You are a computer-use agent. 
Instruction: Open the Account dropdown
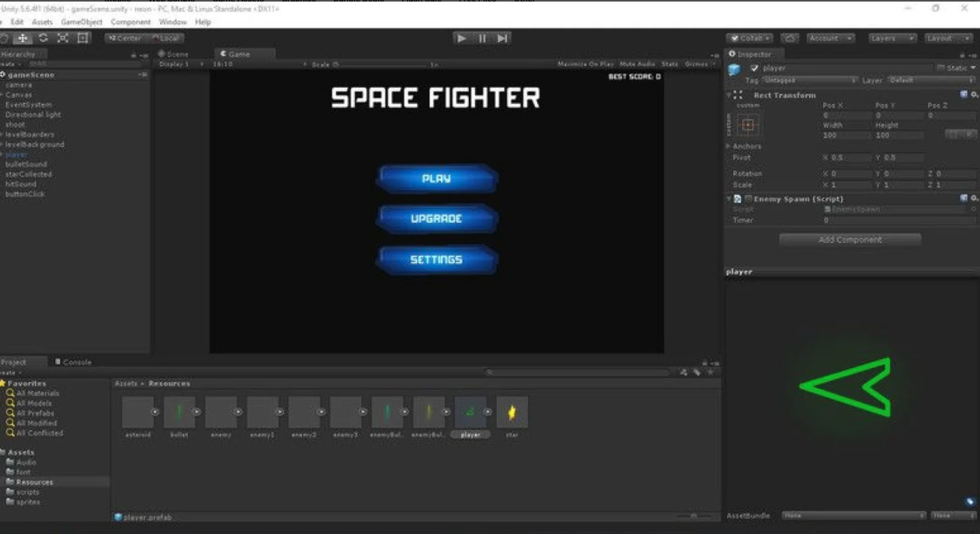pos(830,38)
